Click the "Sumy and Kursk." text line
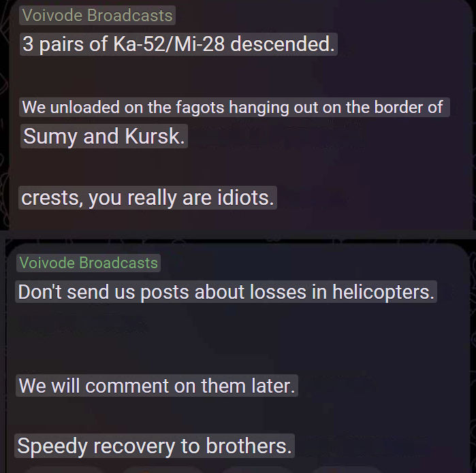This screenshot has width=476, height=473. (104, 136)
